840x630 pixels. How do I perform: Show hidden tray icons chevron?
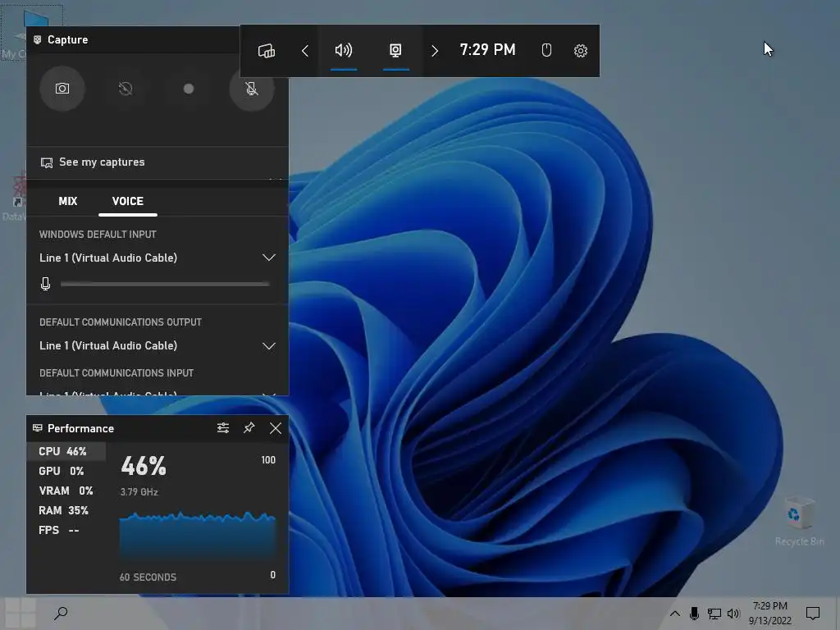pos(675,614)
